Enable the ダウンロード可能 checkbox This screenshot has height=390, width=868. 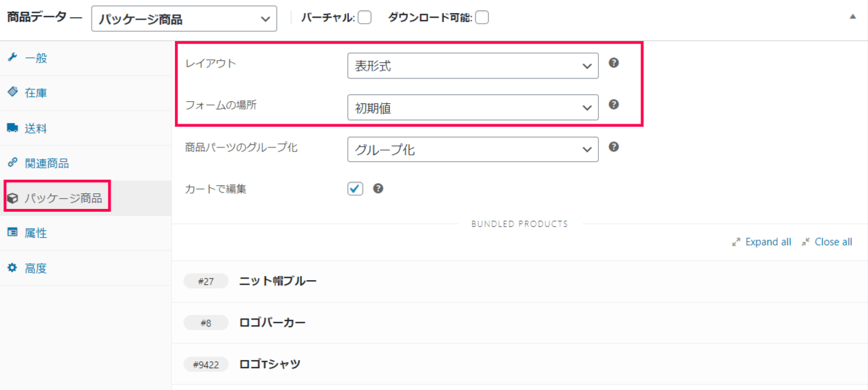pos(482,18)
